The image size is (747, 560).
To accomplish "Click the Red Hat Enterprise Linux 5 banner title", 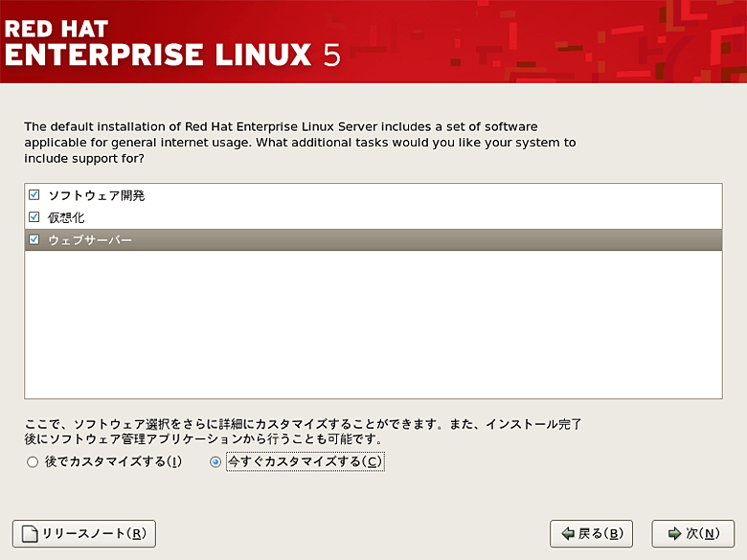I will pyautogui.click(x=172, y=43).
